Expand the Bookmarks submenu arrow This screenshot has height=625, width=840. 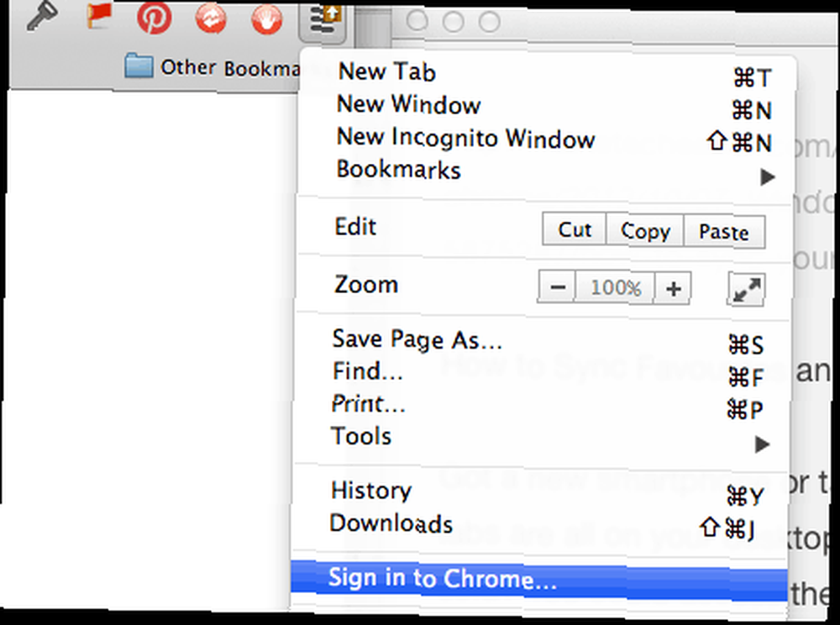coord(768,176)
